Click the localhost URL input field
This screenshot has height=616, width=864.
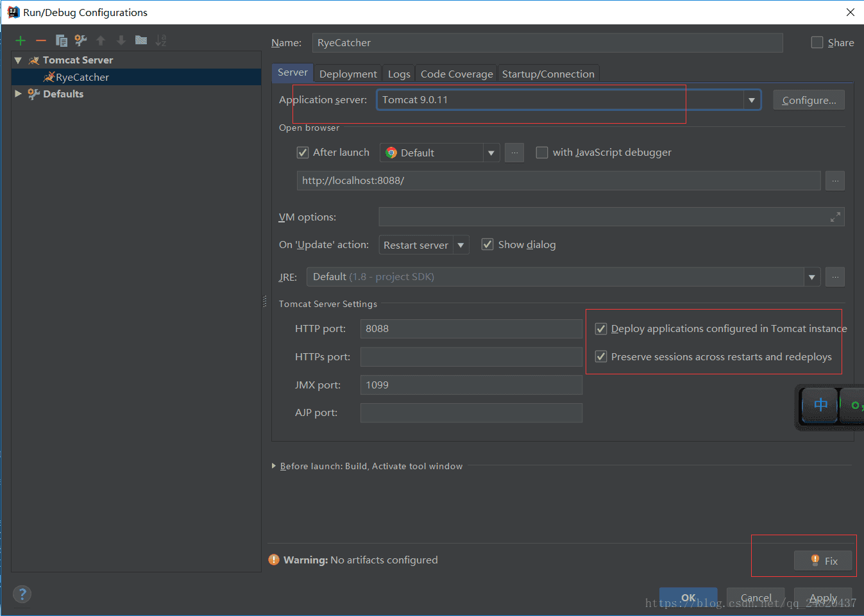pos(559,181)
